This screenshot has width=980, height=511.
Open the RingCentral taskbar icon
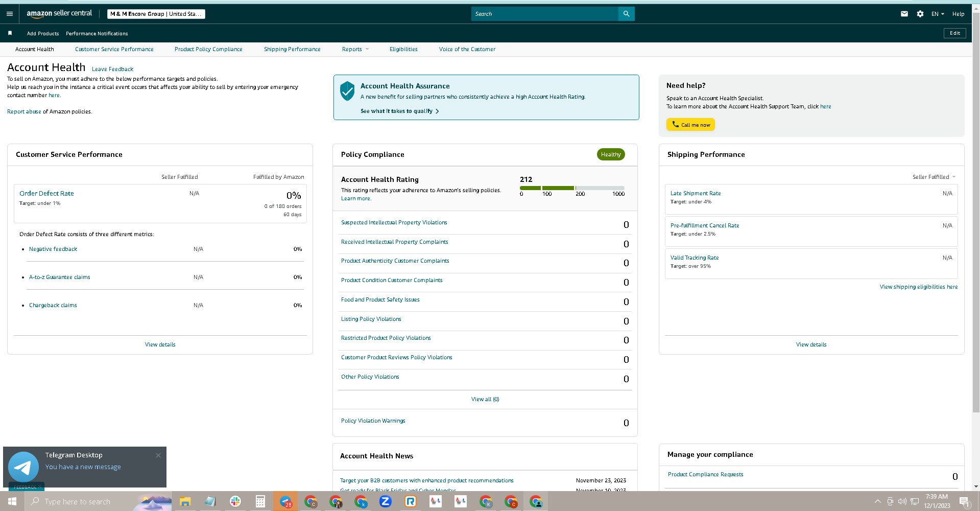point(411,501)
